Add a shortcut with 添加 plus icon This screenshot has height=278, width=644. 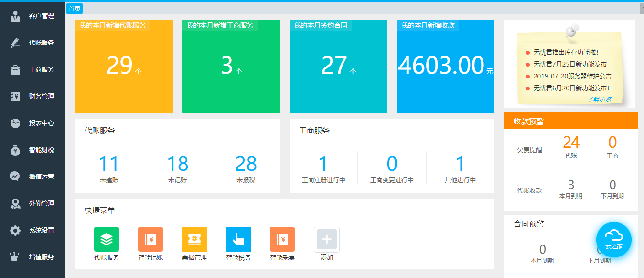[327, 239]
